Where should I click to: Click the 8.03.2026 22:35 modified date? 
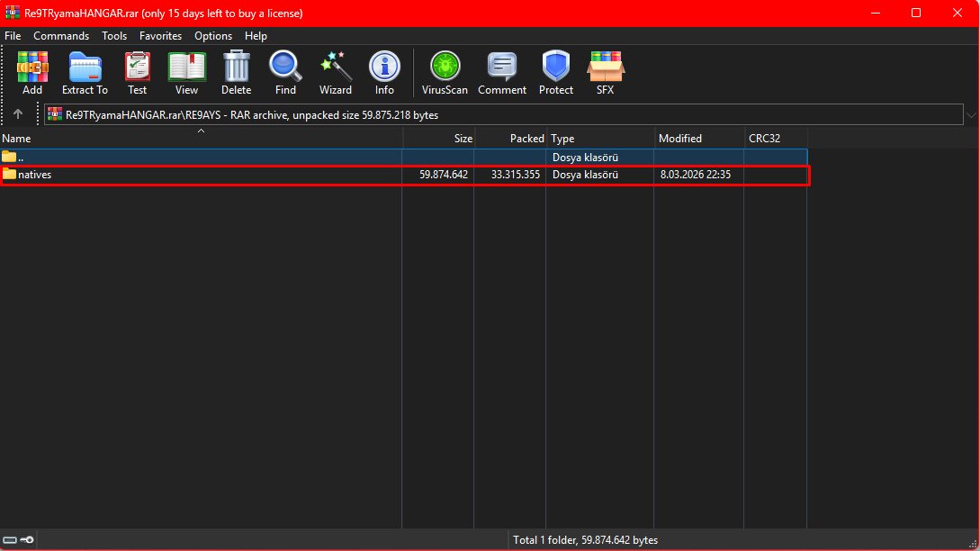tap(695, 175)
